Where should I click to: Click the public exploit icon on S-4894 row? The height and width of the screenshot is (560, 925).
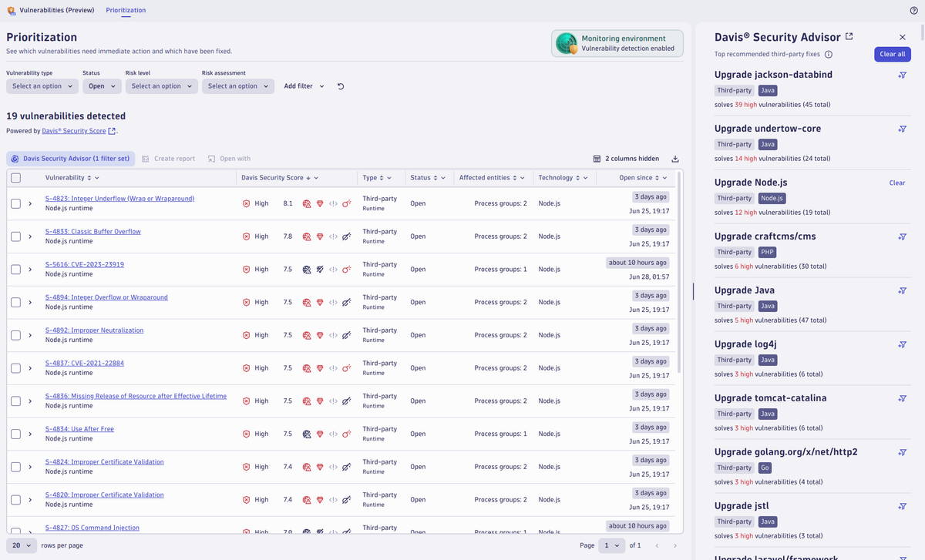[347, 301]
